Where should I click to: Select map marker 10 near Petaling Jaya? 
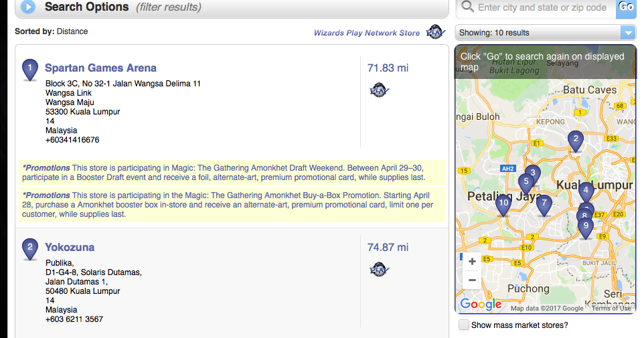(x=503, y=205)
